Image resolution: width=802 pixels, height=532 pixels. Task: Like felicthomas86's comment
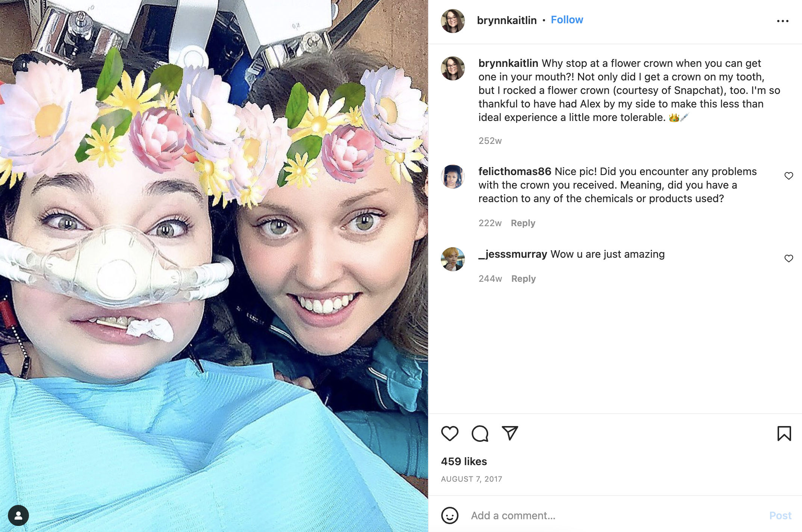tap(788, 176)
